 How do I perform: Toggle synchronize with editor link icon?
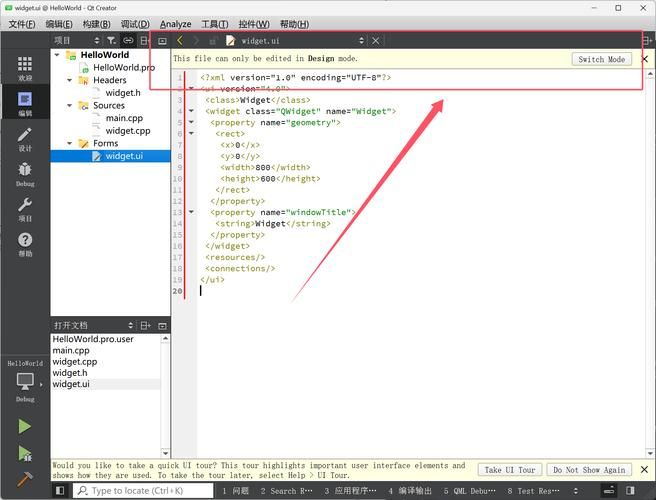[128, 41]
